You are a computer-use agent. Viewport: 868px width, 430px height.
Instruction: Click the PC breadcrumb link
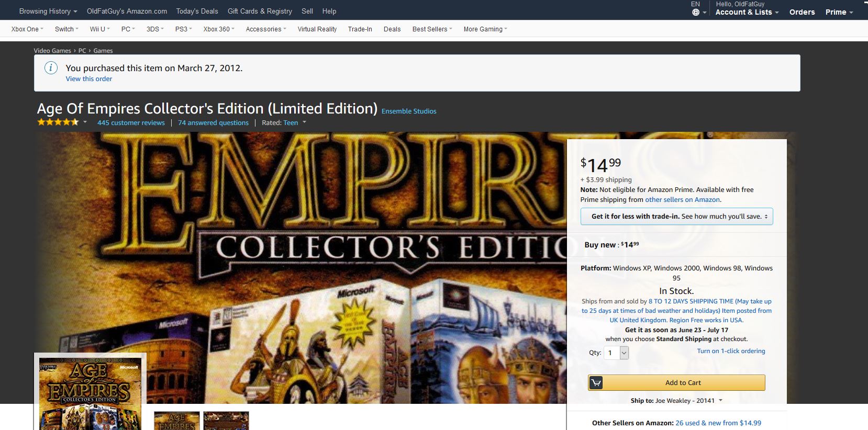pos(82,51)
